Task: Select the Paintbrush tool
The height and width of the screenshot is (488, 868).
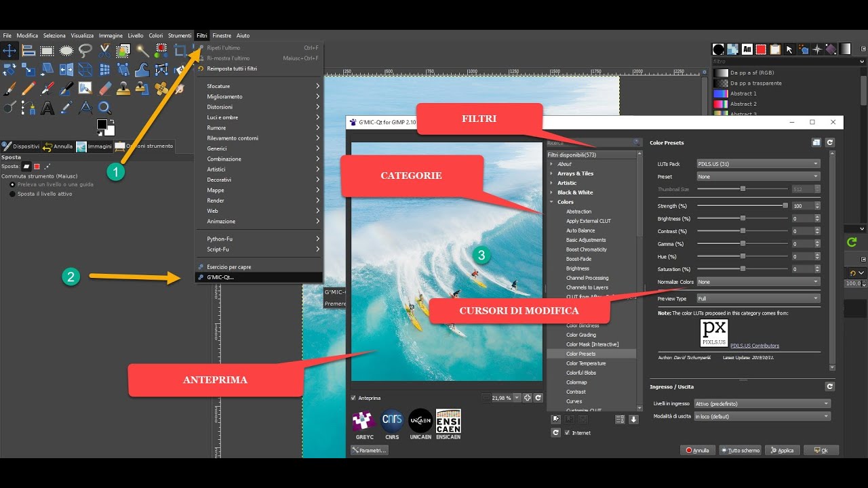Action: click(x=9, y=88)
